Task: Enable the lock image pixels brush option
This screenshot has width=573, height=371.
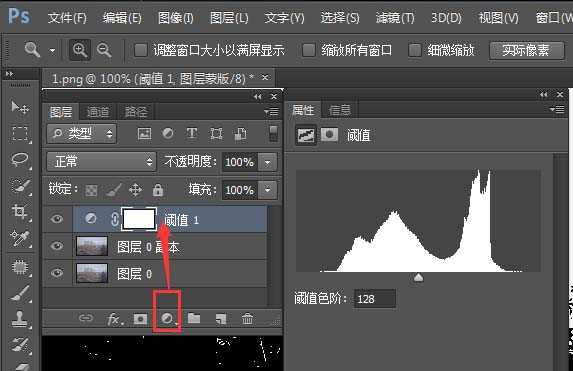Action: click(114, 190)
